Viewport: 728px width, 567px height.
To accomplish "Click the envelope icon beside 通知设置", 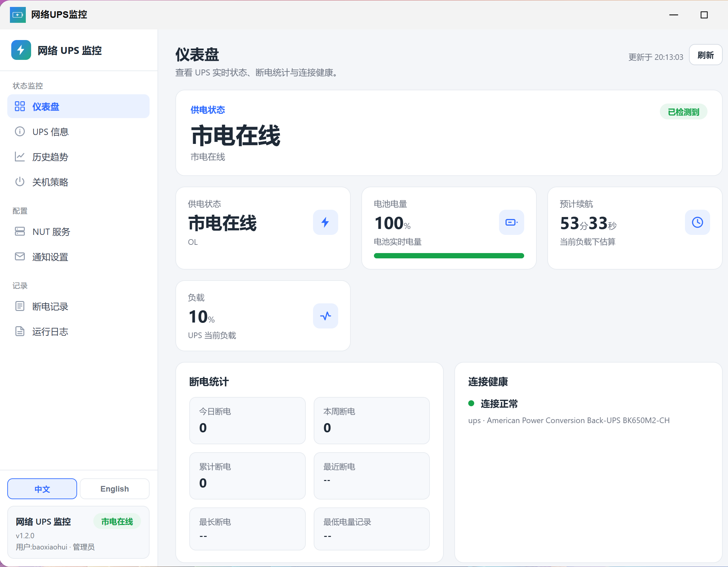I will tap(20, 256).
